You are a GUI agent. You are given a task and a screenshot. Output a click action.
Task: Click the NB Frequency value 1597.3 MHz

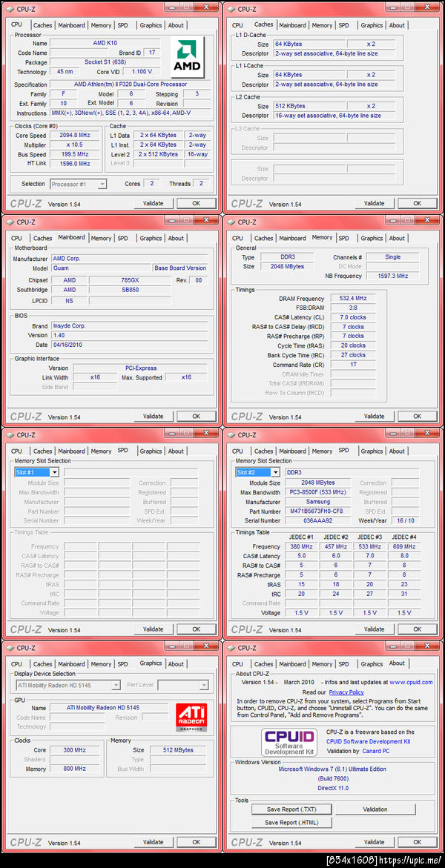[x=392, y=276]
